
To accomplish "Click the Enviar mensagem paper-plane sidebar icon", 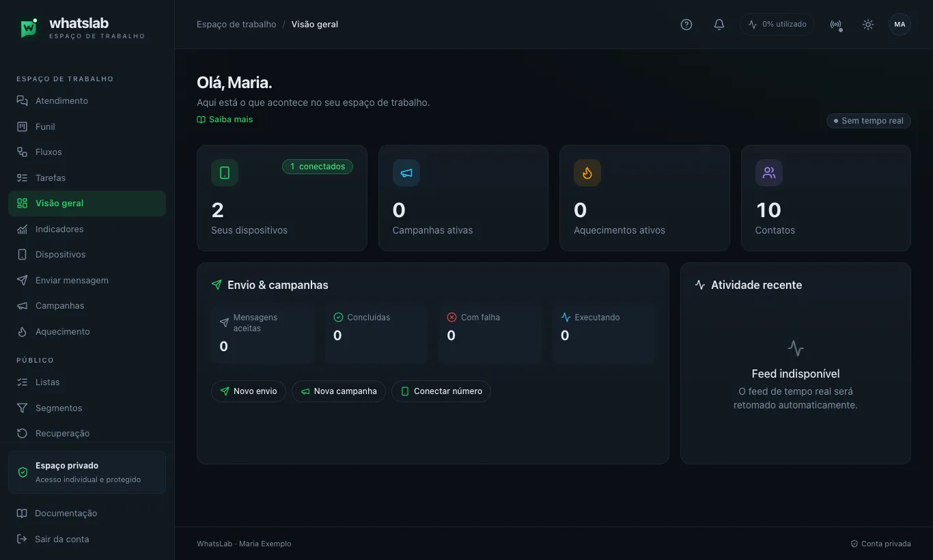I will pos(23,281).
